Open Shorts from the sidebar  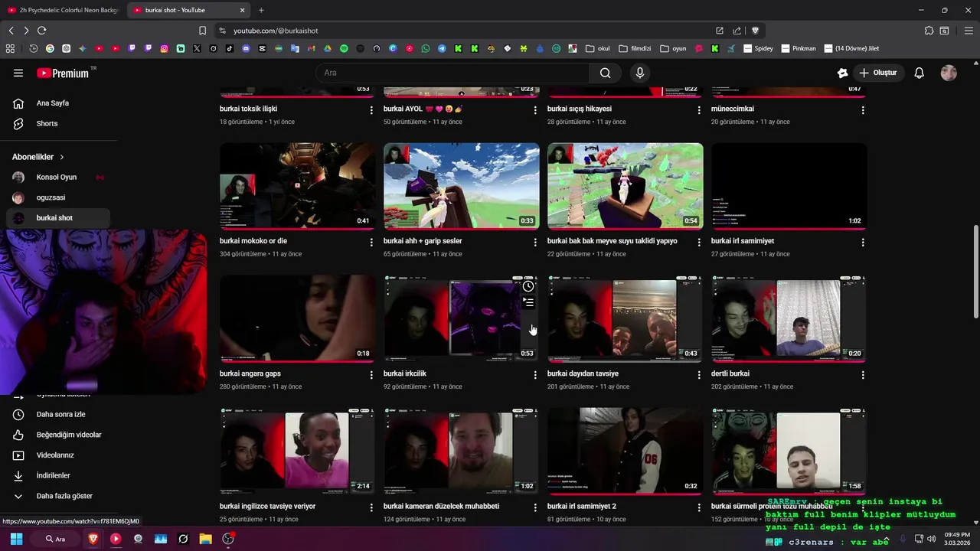[58, 123]
